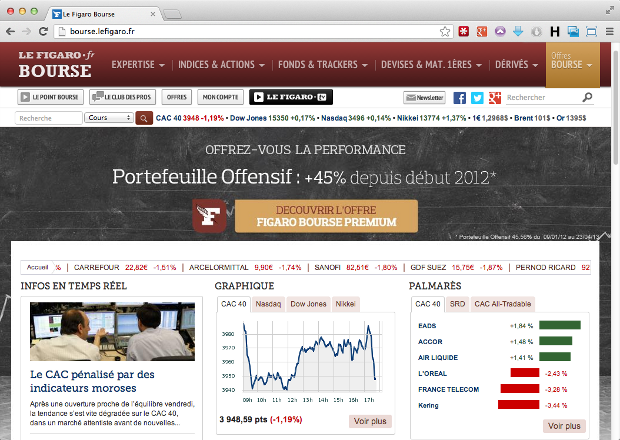This screenshot has height=440, width=620.
Task: Expand the INDICES & ACTIONS menu
Action: pos(221,64)
